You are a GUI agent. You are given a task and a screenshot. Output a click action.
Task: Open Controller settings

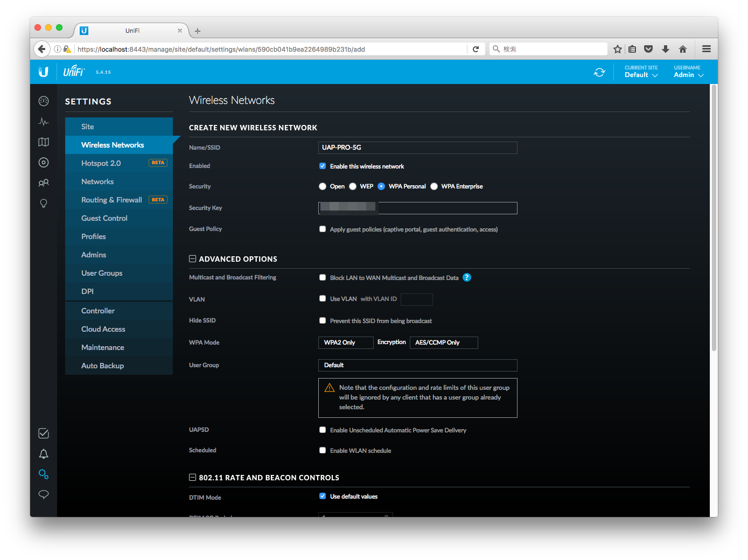pyautogui.click(x=119, y=311)
